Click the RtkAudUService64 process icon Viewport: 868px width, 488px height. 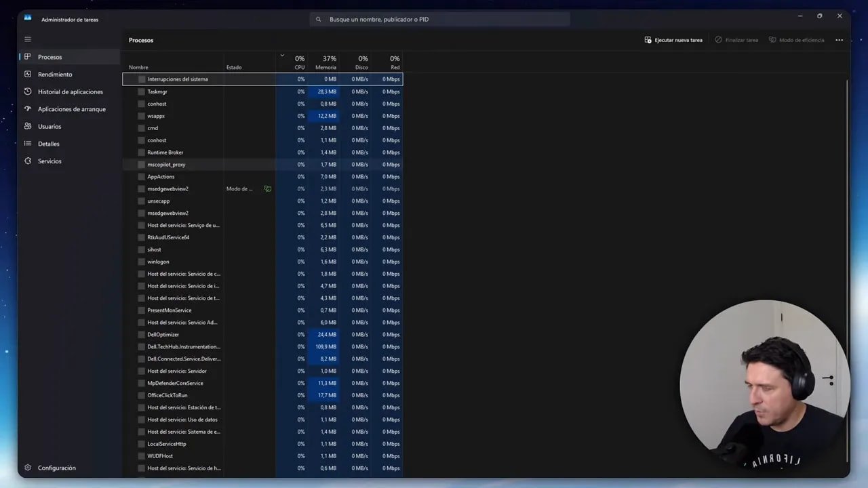pos(142,237)
